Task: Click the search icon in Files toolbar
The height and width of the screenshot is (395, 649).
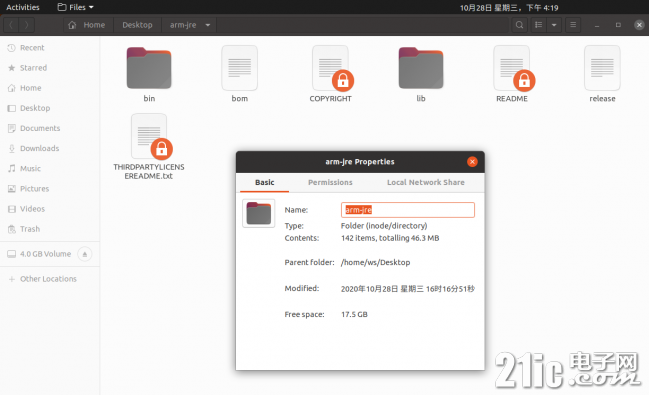Action: click(x=519, y=25)
